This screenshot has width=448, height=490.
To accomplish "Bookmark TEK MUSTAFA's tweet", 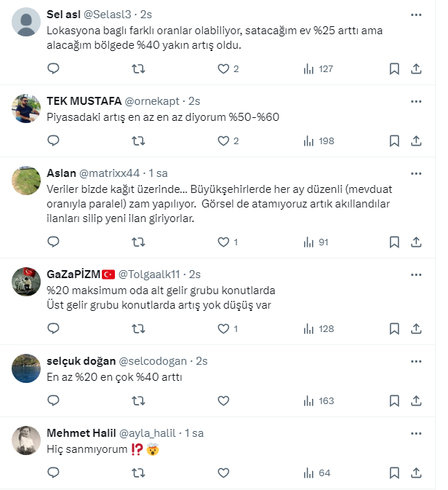I will (x=394, y=141).
